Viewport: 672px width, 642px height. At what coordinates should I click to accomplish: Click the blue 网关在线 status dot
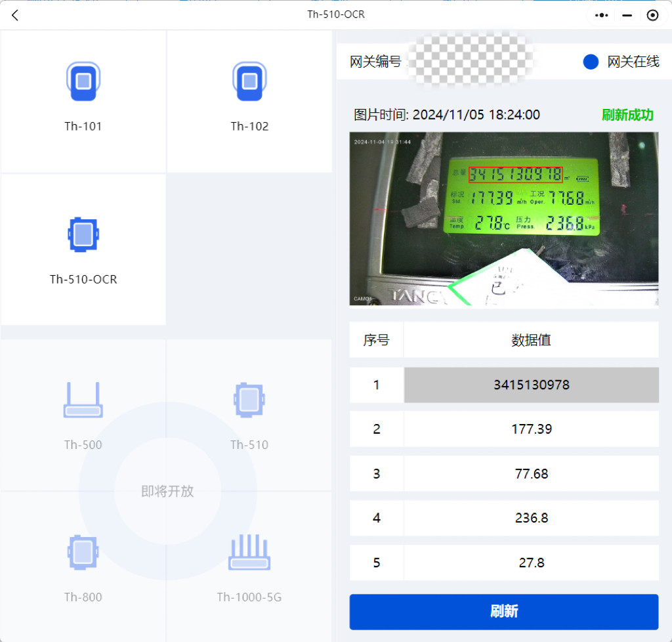(x=590, y=62)
